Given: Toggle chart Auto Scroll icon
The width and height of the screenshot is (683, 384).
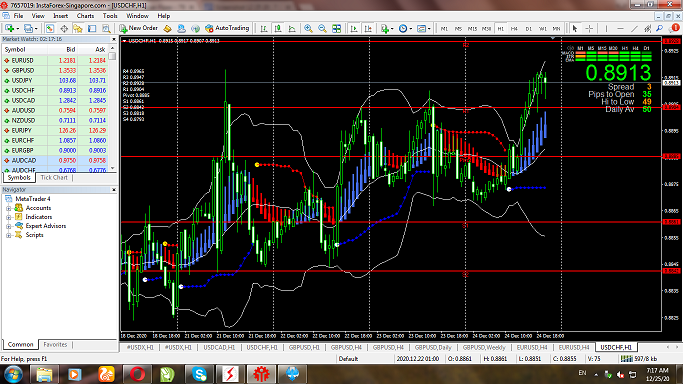Looking at the screenshot, I should [x=354, y=28].
